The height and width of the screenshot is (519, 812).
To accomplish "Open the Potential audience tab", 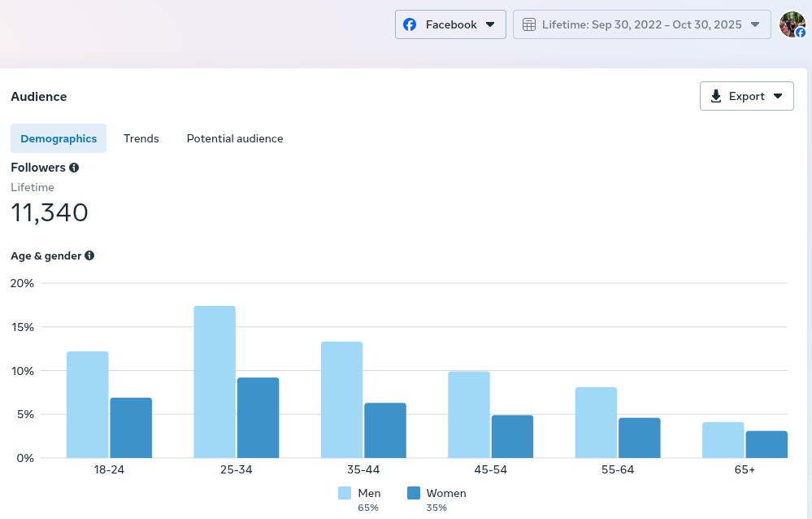I will [x=235, y=138].
